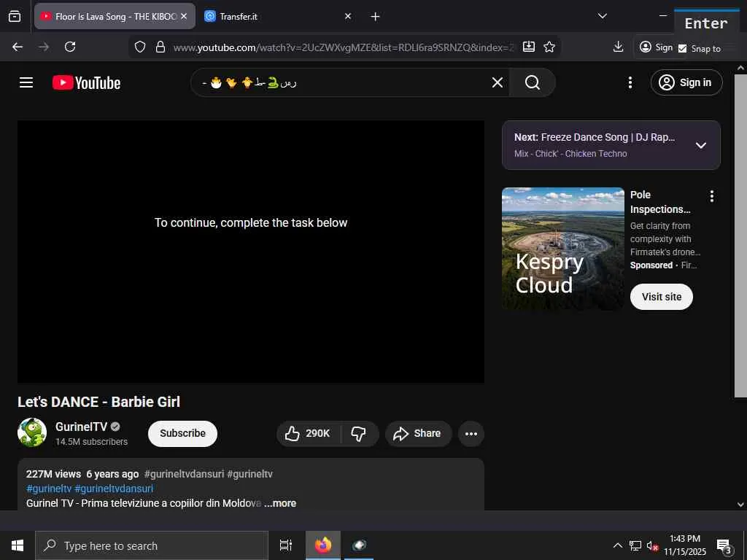This screenshot has width=747, height=560.
Task: Click scrollbar down arrow
Action: 740,505
